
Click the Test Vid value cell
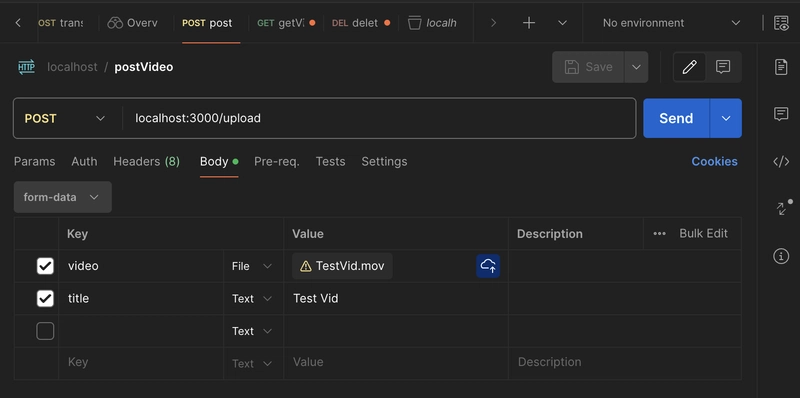pyautogui.click(x=396, y=298)
